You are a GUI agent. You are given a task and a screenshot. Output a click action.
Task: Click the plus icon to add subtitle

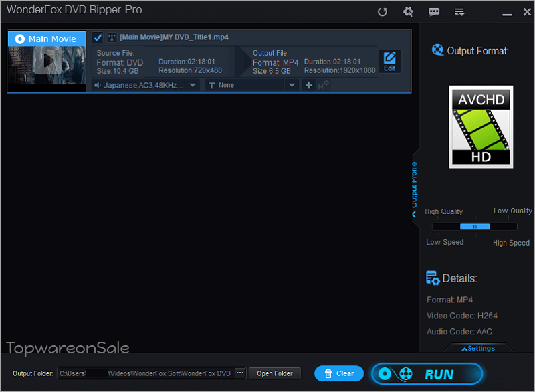click(x=309, y=86)
